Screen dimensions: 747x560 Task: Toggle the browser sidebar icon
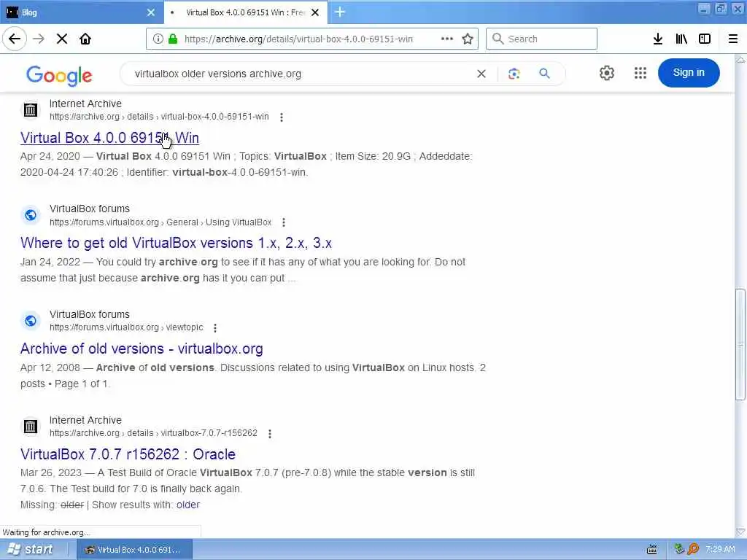coord(705,39)
